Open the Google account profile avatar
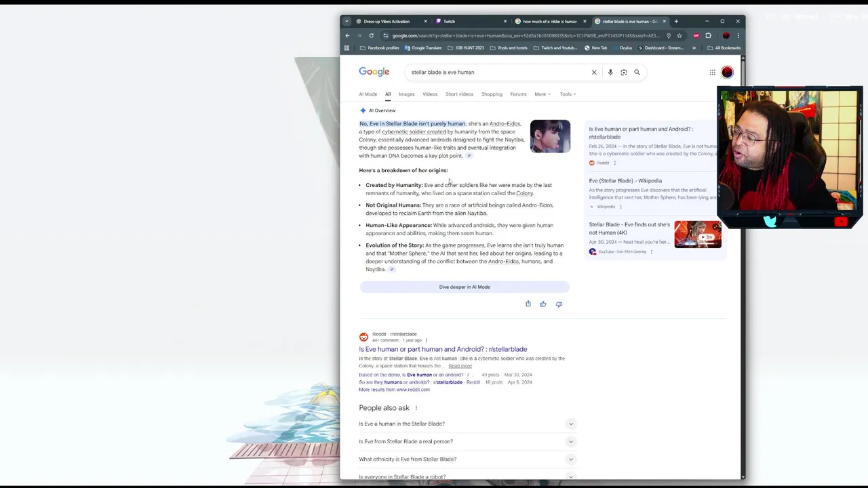The image size is (868, 488). tap(727, 72)
